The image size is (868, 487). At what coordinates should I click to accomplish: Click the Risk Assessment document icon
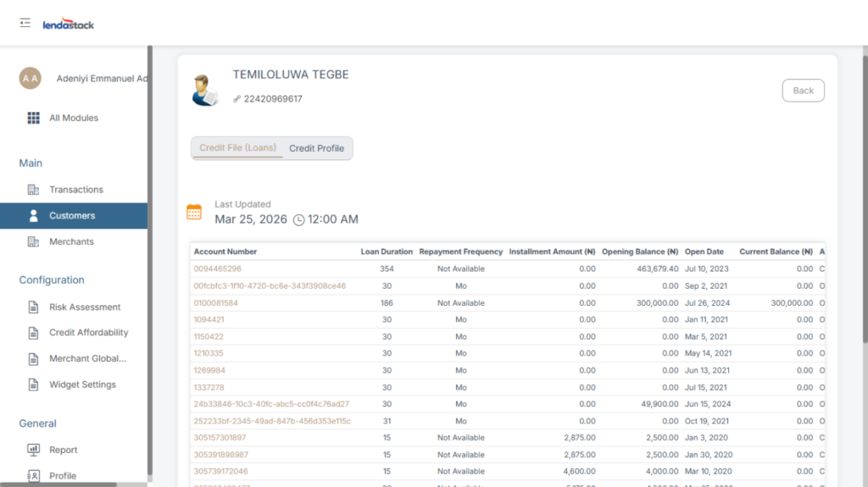click(x=34, y=307)
